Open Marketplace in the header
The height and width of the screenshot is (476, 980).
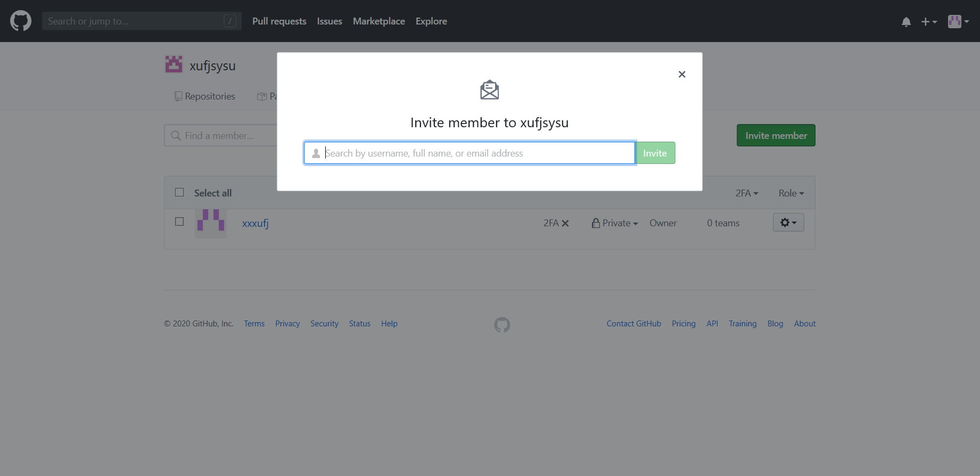379,21
